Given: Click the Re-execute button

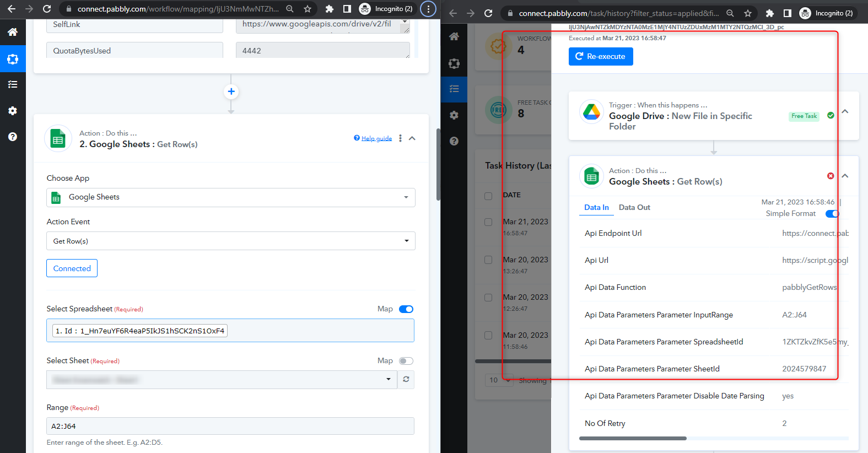Looking at the screenshot, I should (x=601, y=56).
